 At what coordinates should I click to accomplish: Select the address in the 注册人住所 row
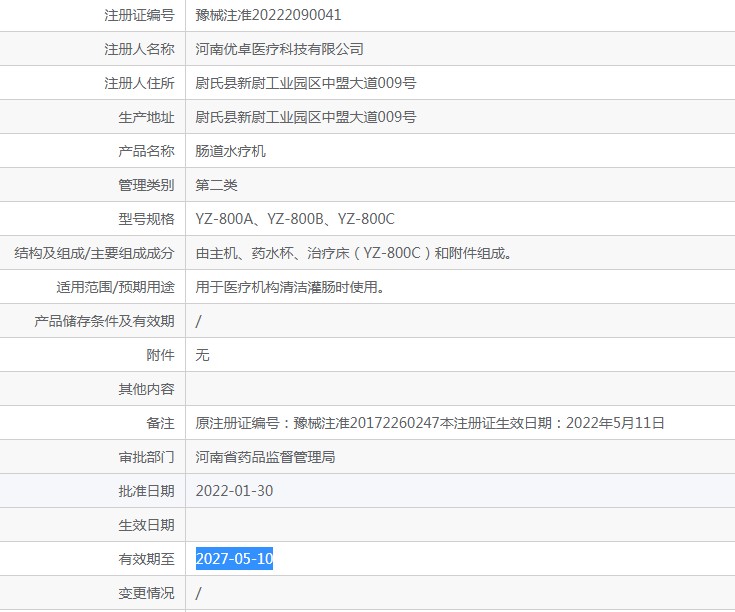tap(306, 83)
